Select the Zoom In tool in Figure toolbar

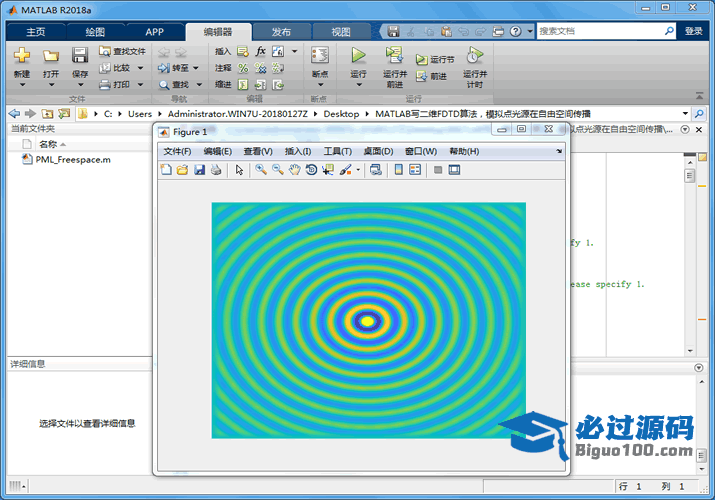(x=261, y=170)
